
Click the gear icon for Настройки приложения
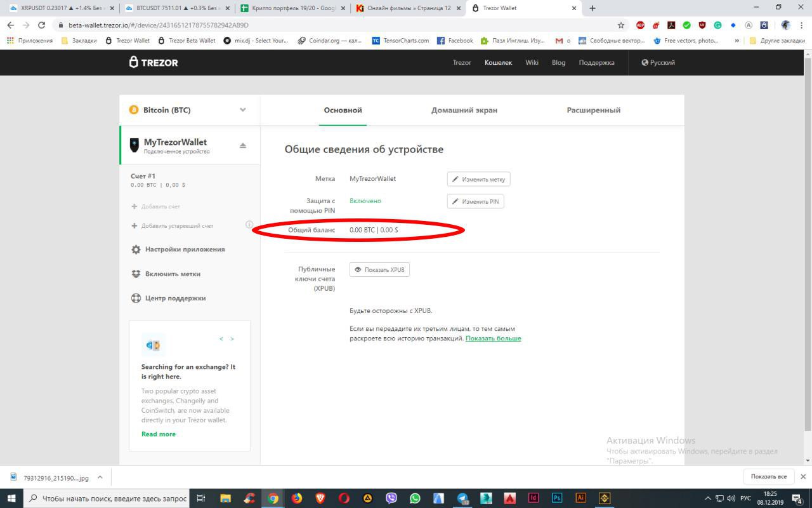click(x=136, y=250)
